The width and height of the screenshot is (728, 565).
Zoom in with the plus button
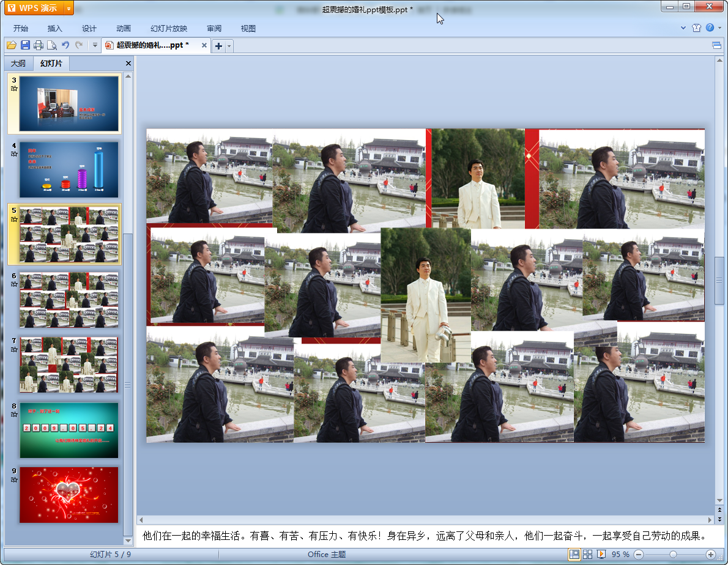click(710, 555)
